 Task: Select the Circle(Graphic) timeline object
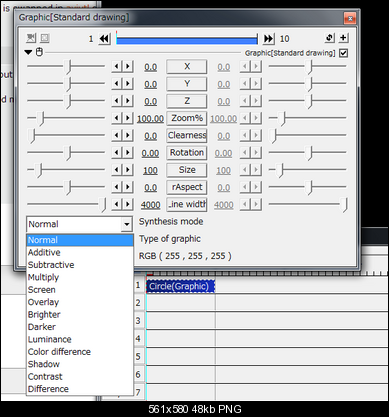180,286
